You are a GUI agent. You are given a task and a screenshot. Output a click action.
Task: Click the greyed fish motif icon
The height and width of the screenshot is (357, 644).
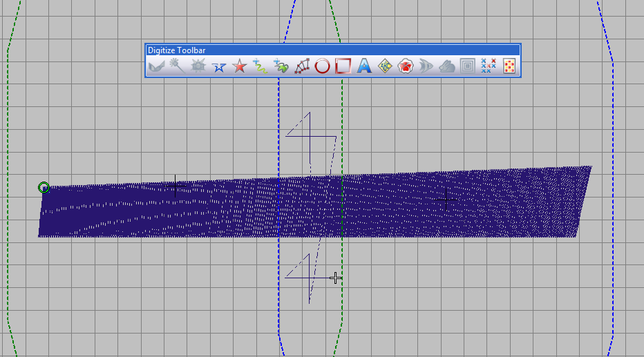tap(426, 66)
